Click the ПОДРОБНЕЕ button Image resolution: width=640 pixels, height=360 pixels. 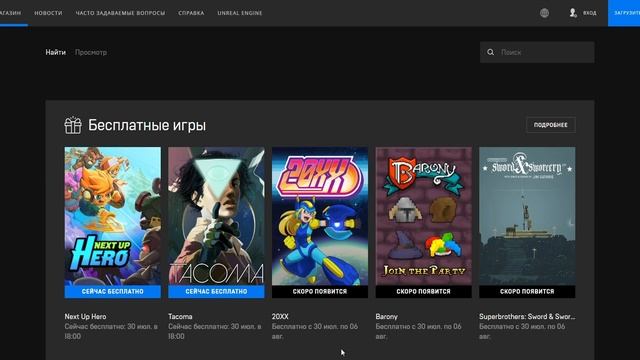coord(551,125)
